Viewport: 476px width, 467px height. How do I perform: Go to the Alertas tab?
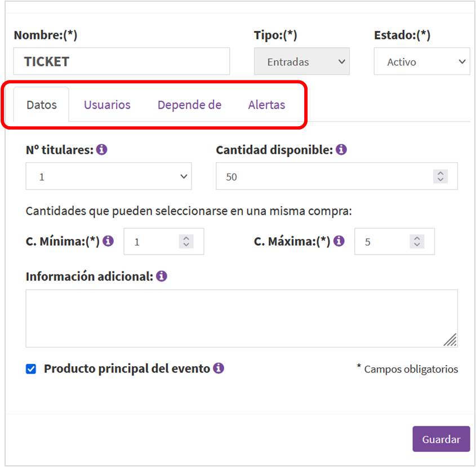266,105
